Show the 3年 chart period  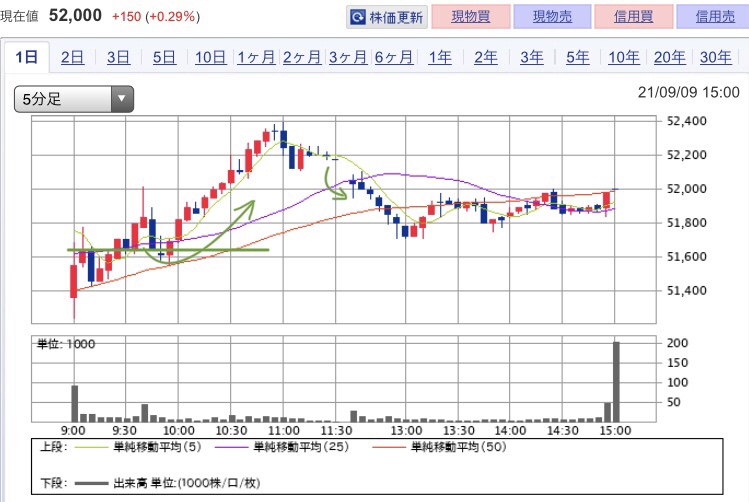point(532,57)
